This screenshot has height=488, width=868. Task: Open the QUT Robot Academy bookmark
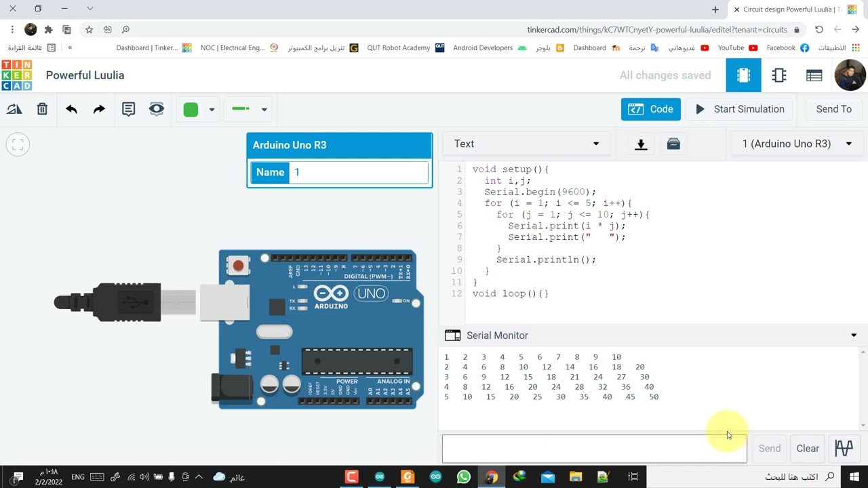tap(406, 48)
